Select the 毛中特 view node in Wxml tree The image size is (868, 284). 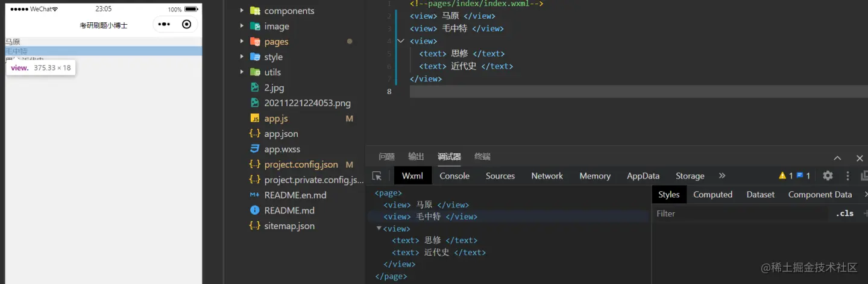click(430, 216)
